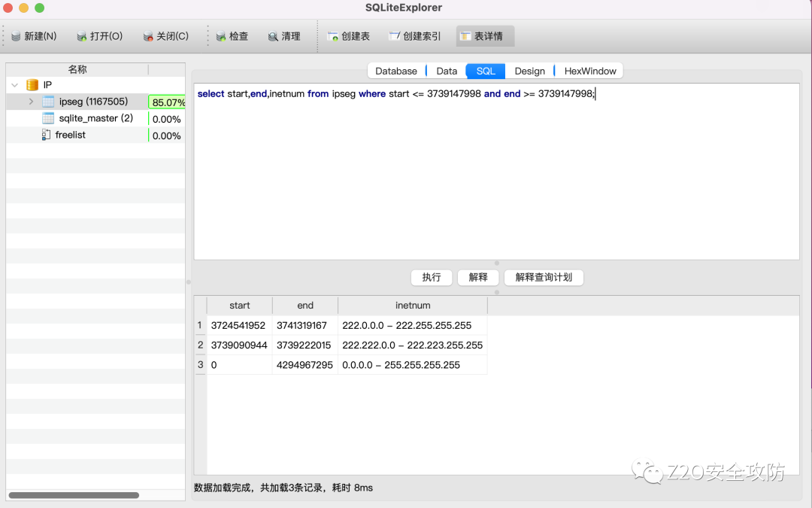Select result row number 2
Image resolution: width=812 pixels, height=508 pixels.
click(200, 345)
